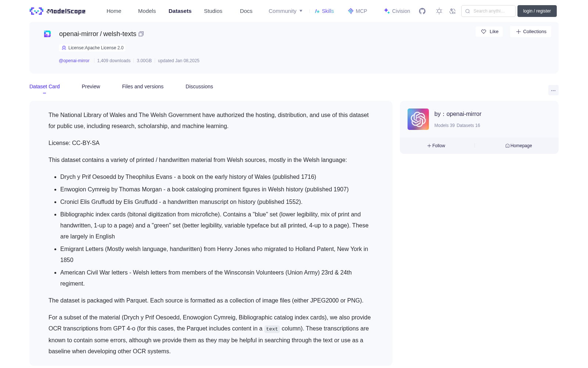
Task: Click the openai-mirror organization logo
Action: tap(418, 119)
